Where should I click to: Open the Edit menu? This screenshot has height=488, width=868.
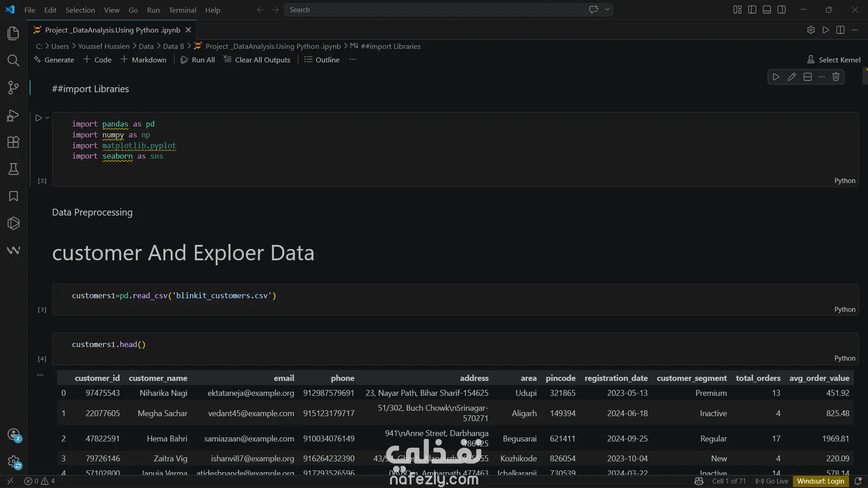pyautogui.click(x=50, y=10)
